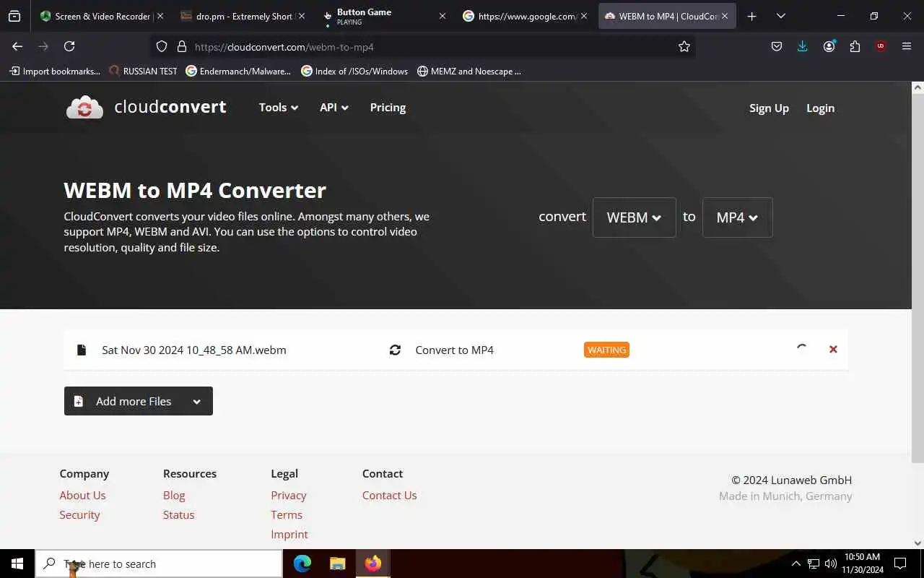Click the WAITING status badge
The image size is (924, 578).
click(x=606, y=350)
